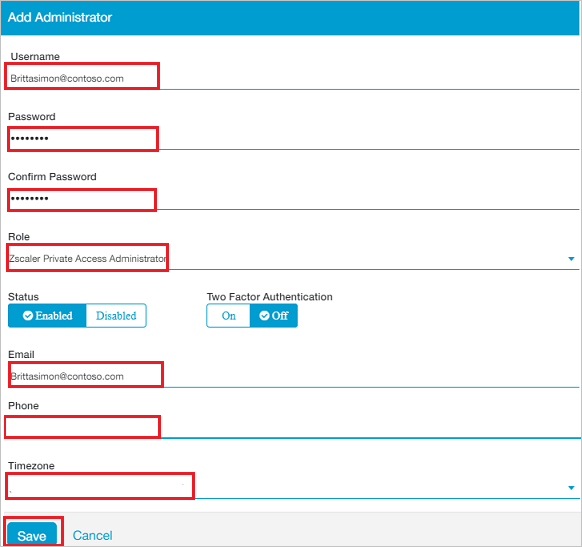This screenshot has width=582, height=547.
Task: Click the Timezone dropdown arrow
Action: coord(571,488)
